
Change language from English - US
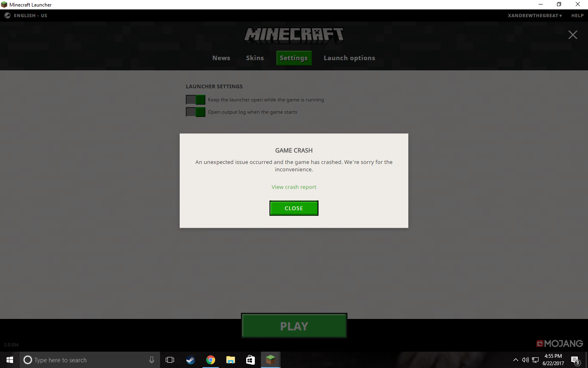[31, 16]
